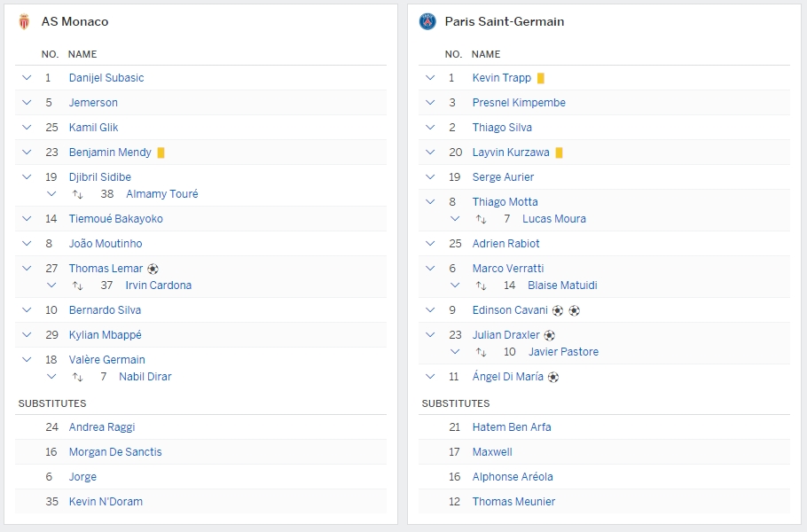Open the Hatem Ben Arfa substitute link

click(512, 427)
